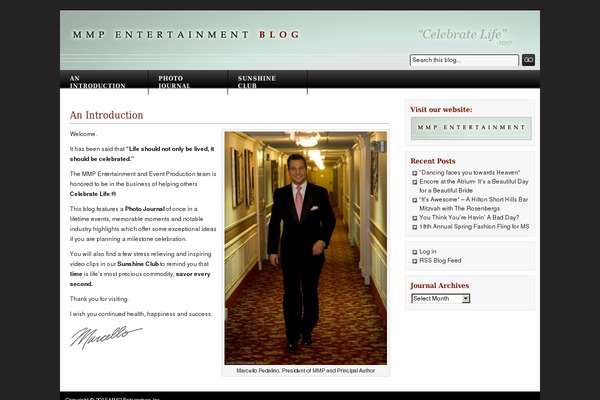Click the bold Photo Journal text in paragraph
Screen dimensions: 600x400
click(145, 209)
